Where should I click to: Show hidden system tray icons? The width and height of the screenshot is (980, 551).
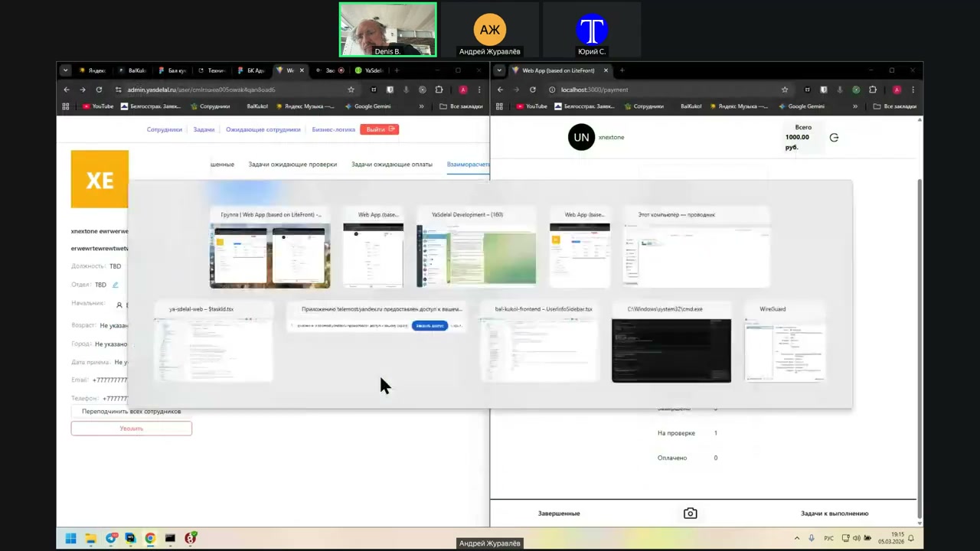click(798, 538)
